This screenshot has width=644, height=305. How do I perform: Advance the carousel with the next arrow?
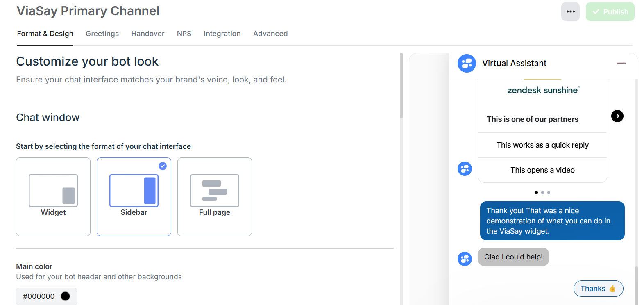click(x=617, y=116)
